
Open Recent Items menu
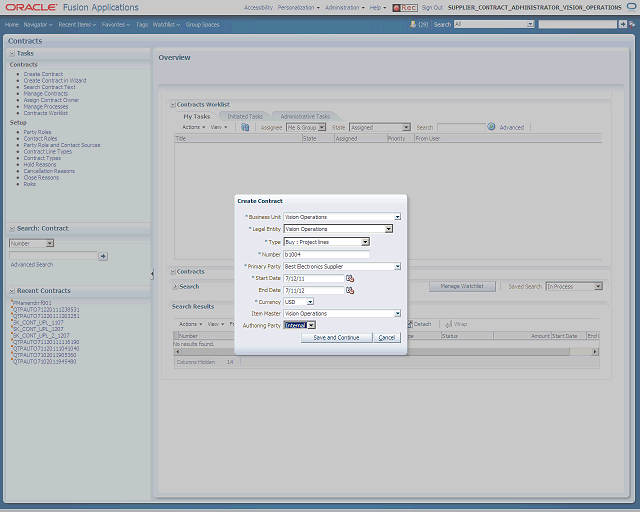click(x=77, y=25)
